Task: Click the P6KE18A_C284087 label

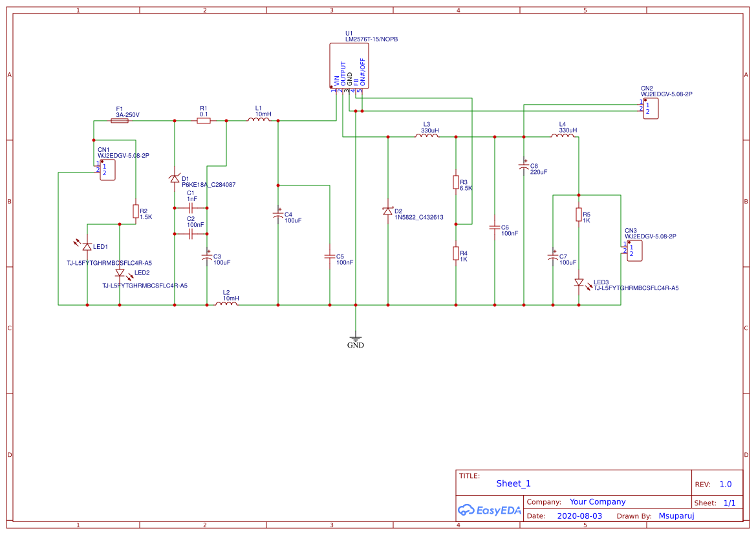Action: tap(209, 185)
